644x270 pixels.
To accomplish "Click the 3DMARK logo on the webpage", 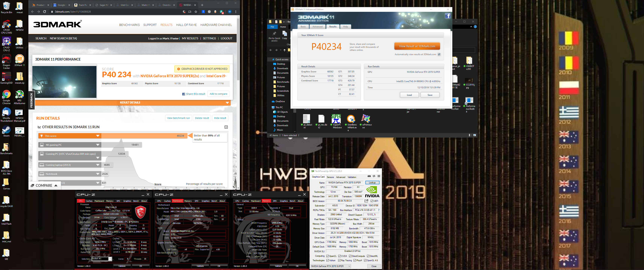I will coord(57,24).
